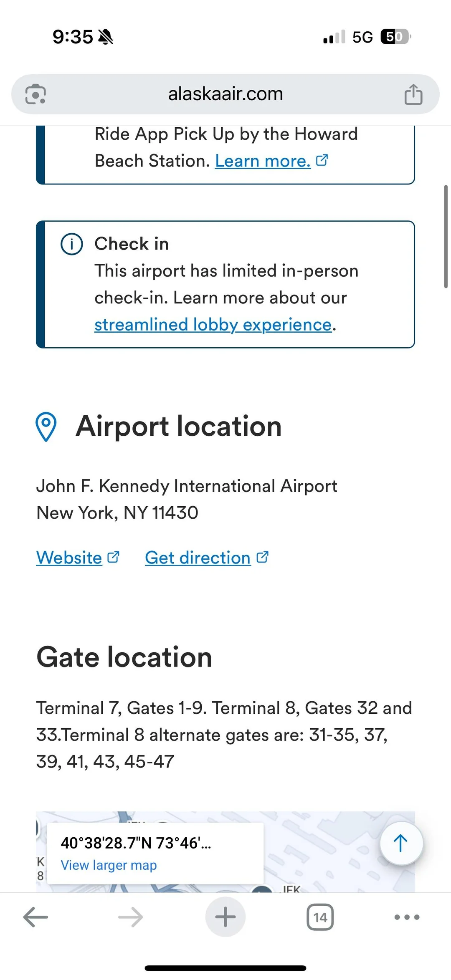Tap the share icon in address bar
This screenshot has width=451, height=980.
pos(413,94)
